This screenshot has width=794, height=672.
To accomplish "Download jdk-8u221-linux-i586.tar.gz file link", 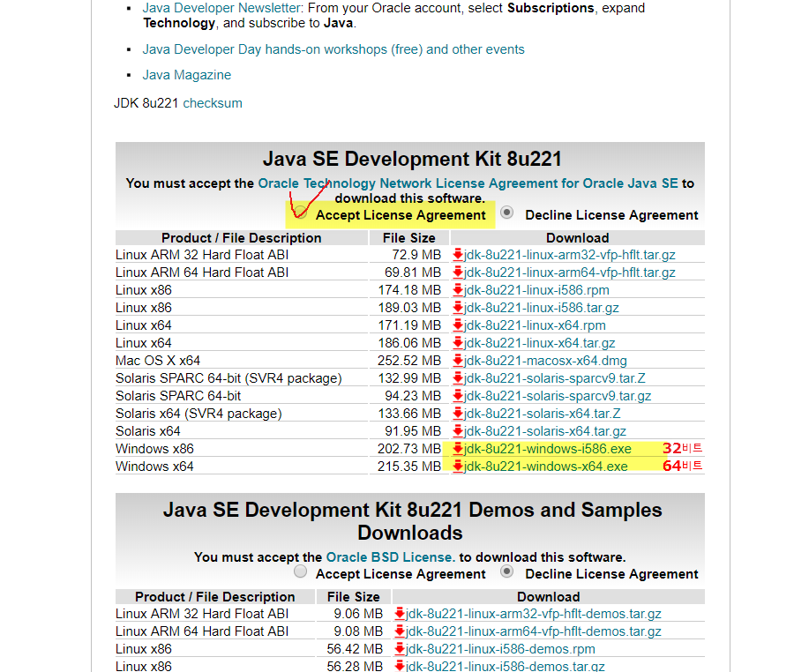I will [542, 308].
